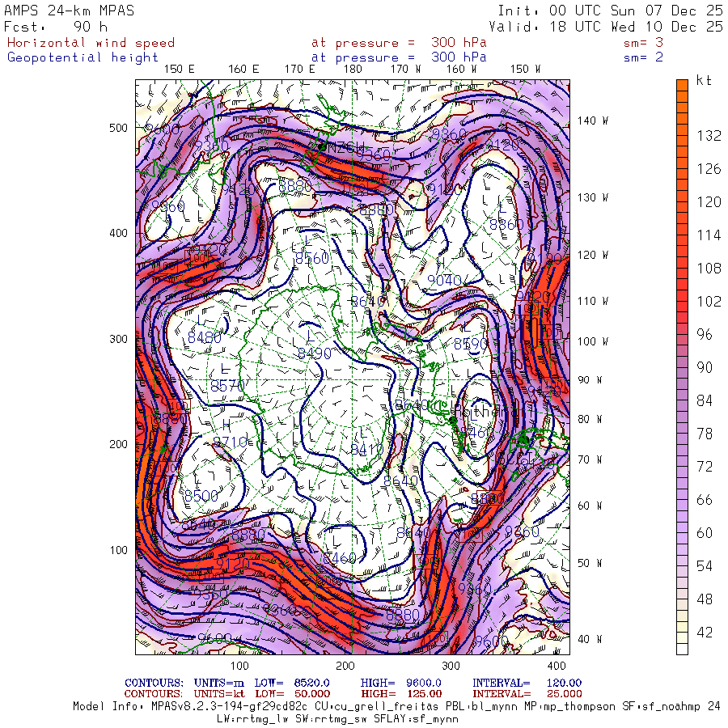Click the '84' value on the colorbar scale

click(705, 400)
